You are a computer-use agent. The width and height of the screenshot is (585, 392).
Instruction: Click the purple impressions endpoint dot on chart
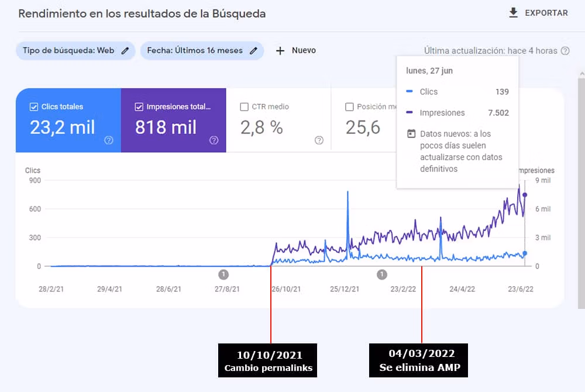click(525, 195)
